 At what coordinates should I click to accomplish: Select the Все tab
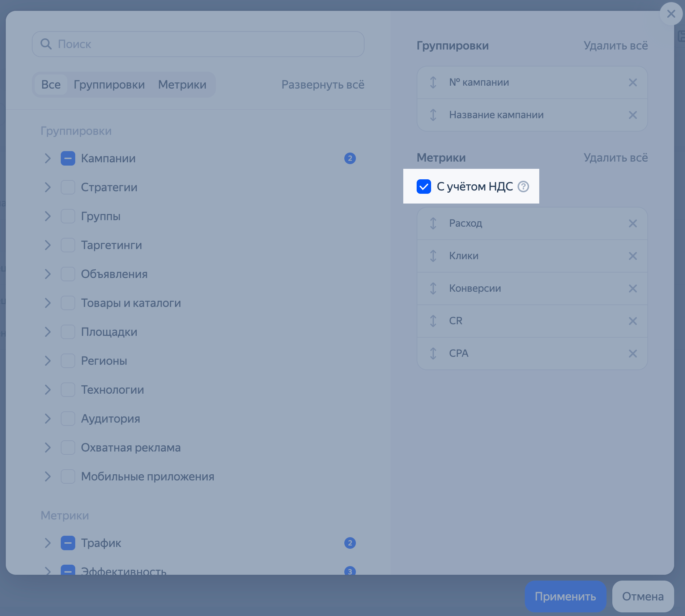51,85
